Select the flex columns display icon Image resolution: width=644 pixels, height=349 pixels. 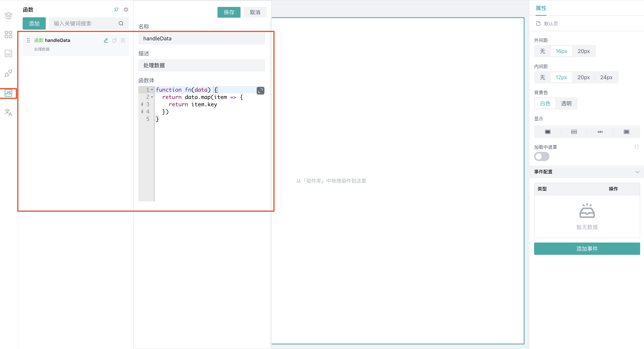[x=626, y=132]
